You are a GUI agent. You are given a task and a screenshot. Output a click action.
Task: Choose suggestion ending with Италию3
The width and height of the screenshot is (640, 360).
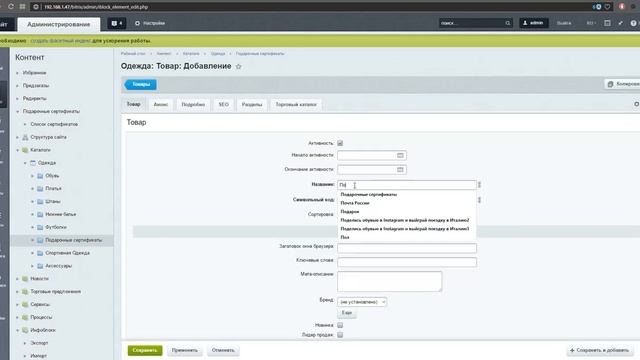[x=405, y=229]
